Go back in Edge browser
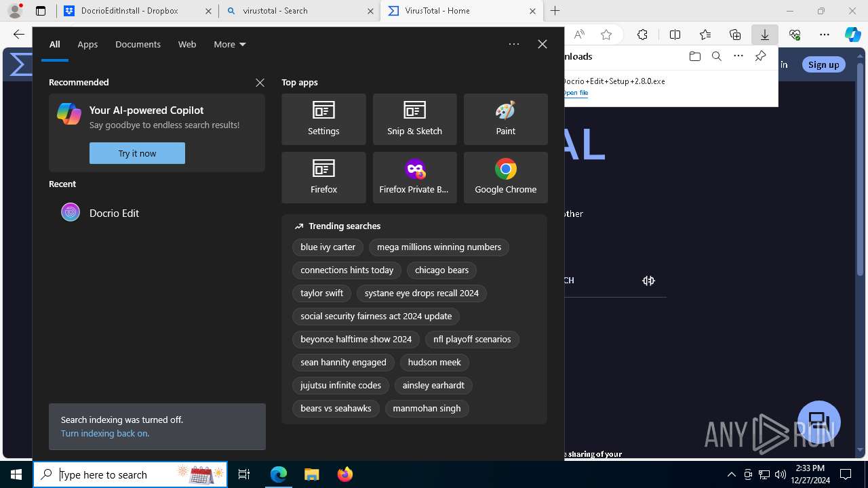This screenshot has width=868, height=488. click(x=18, y=35)
